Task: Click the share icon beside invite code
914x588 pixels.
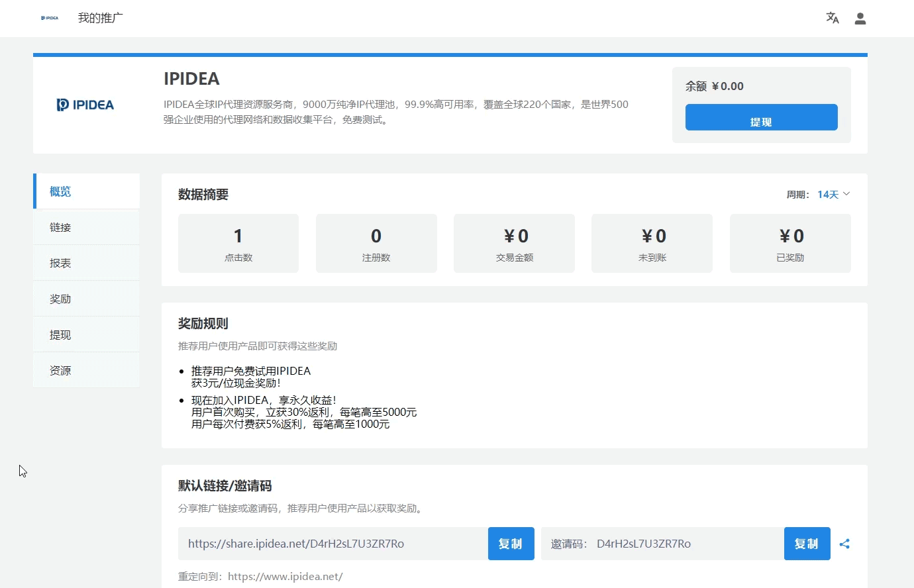Action: click(844, 544)
